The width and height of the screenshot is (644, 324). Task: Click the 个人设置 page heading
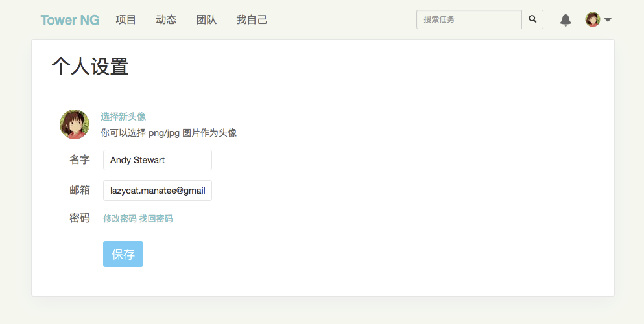point(90,67)
